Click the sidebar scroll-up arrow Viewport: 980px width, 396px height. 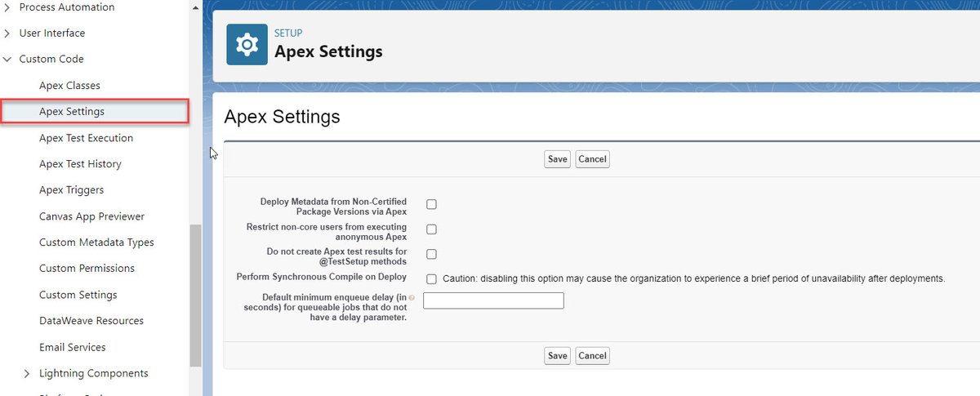pos(195,7)
